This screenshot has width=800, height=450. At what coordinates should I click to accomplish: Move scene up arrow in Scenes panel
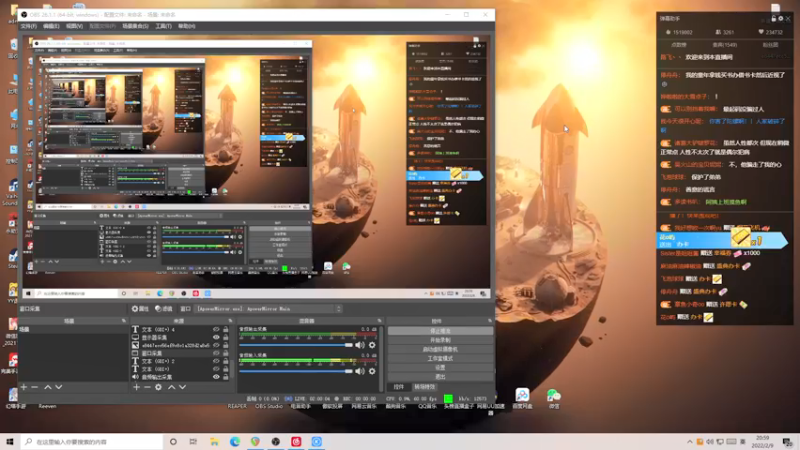click(x=47, y=387)
